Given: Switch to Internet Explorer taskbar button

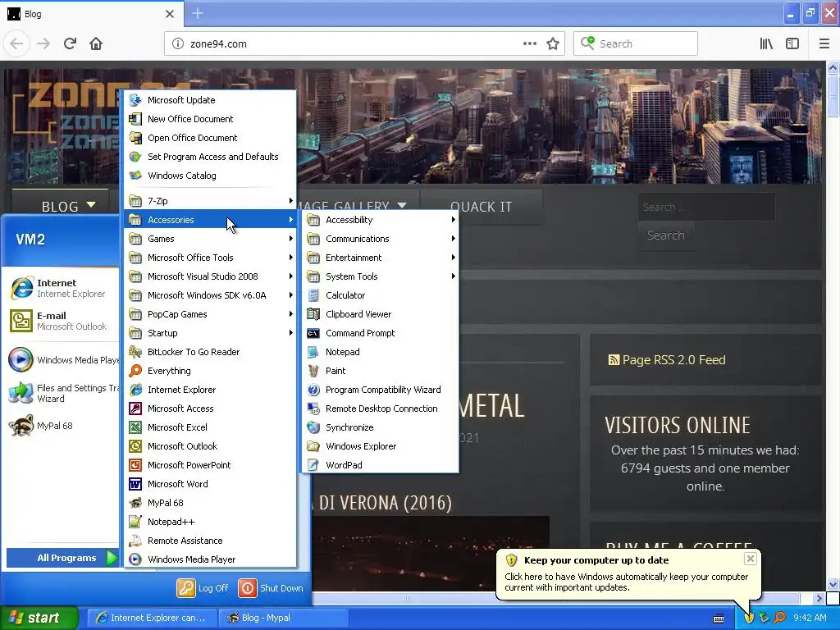Looking at the screenshot, I should (152, 618).
